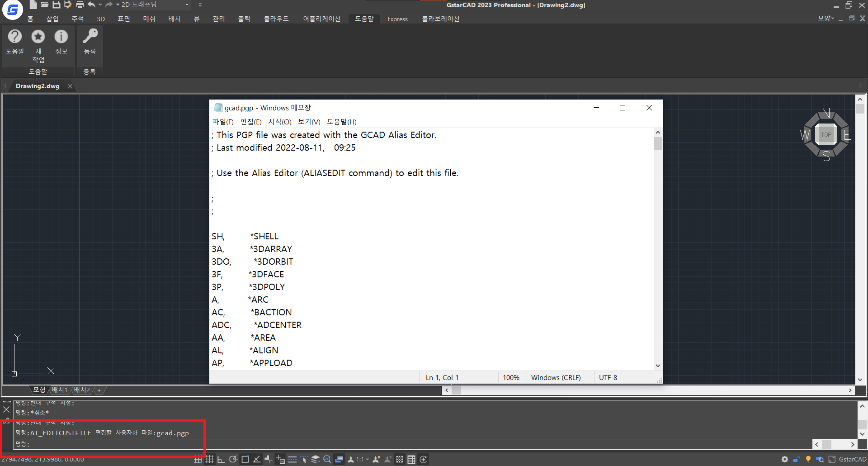This screenshot has height=466, width=868.
Task: Select the 콜라보레이션 ribbon tab
Action: pos(441,19)
